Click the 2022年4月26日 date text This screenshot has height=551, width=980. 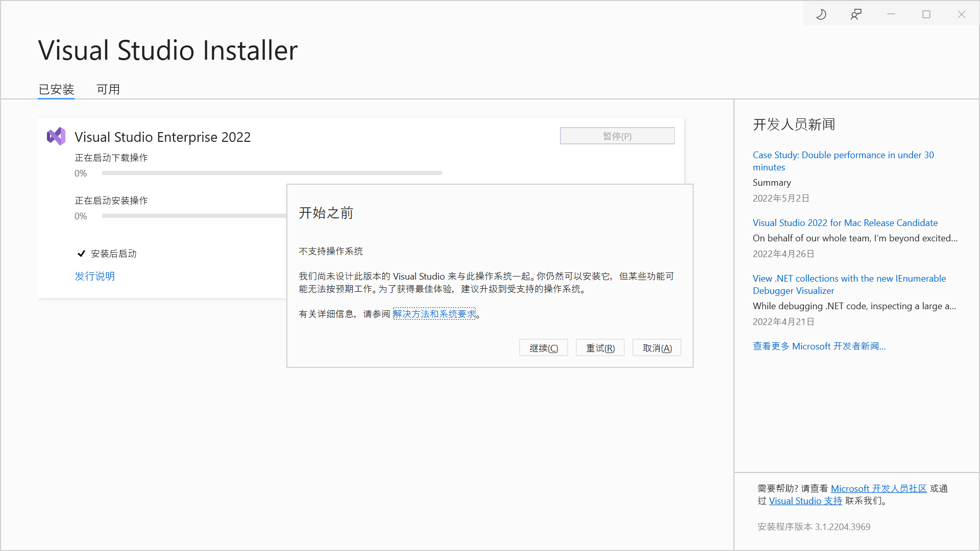(x=783, y=254)
